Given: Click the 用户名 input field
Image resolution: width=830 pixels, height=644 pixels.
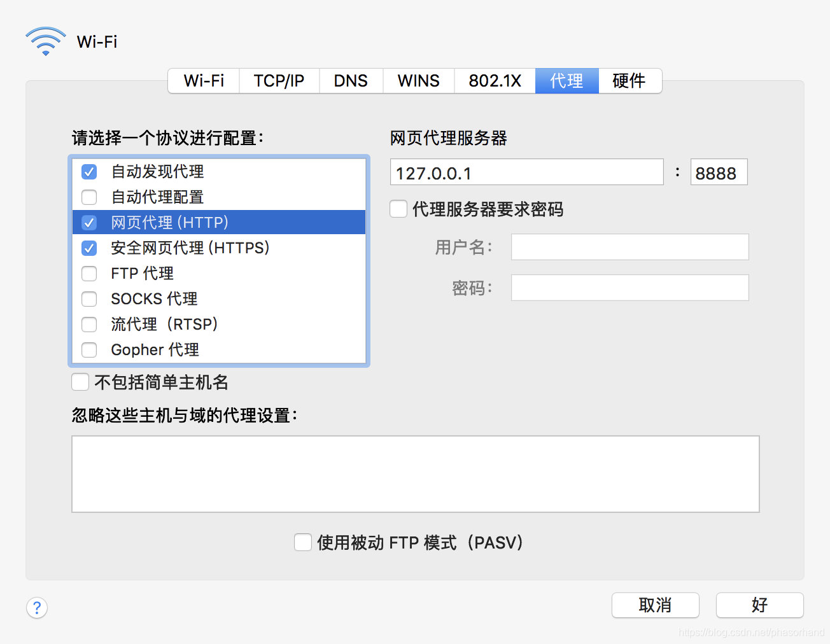Looking at the screenshot, I should coord(630,247).
